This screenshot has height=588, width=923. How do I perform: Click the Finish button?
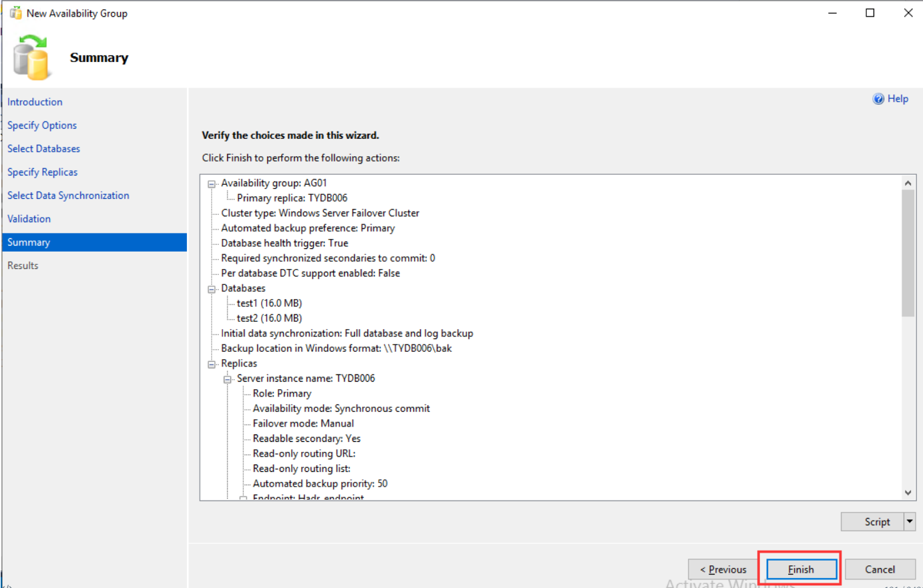(x=801, y=569)
